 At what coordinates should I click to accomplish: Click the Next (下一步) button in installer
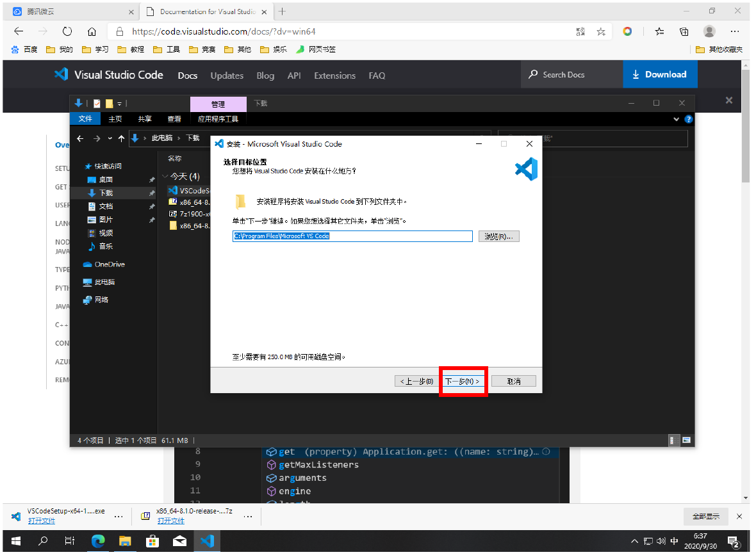click(463, 381)
